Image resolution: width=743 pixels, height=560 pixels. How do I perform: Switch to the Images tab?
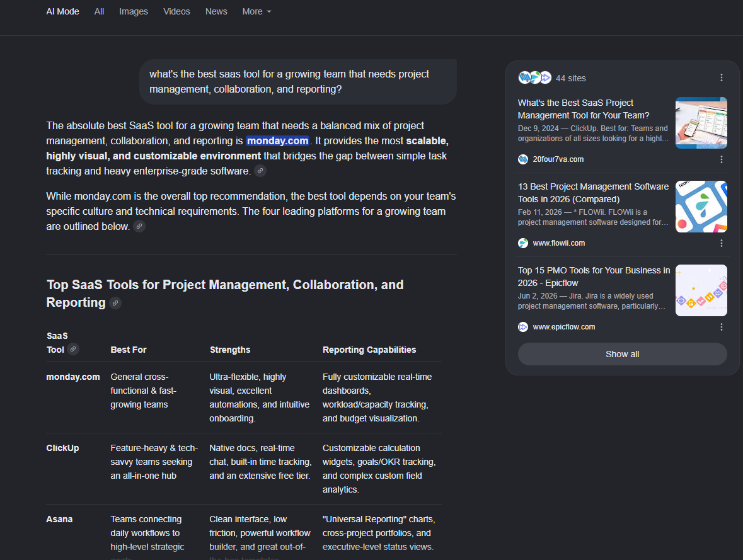coord(134,11)
